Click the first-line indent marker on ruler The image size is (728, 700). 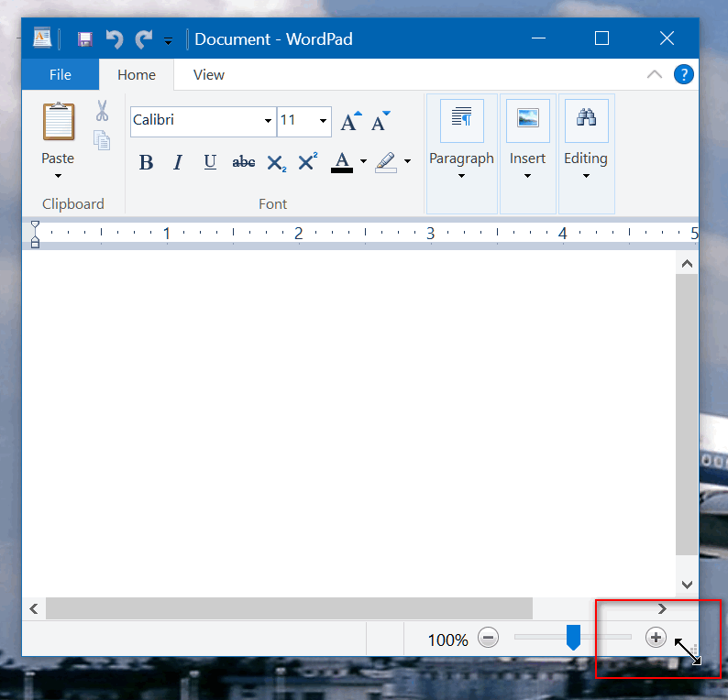click(35, 226)
